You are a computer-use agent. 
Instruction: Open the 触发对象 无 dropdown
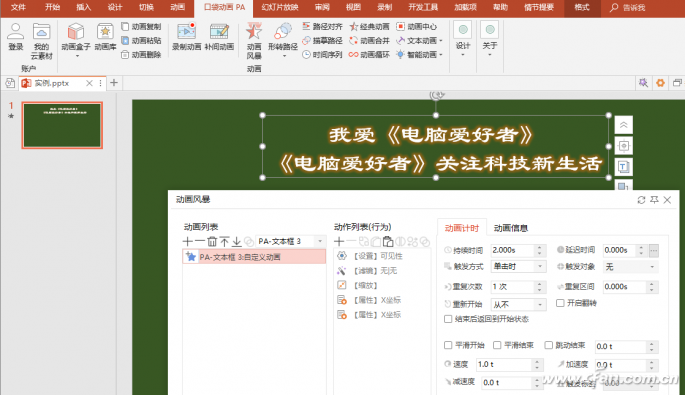pos(630,267)
